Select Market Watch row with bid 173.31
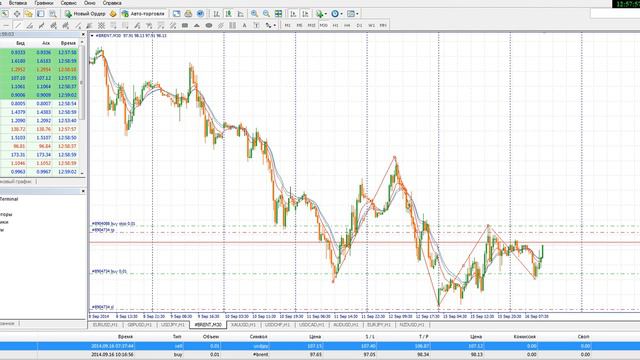 [40, 155]
